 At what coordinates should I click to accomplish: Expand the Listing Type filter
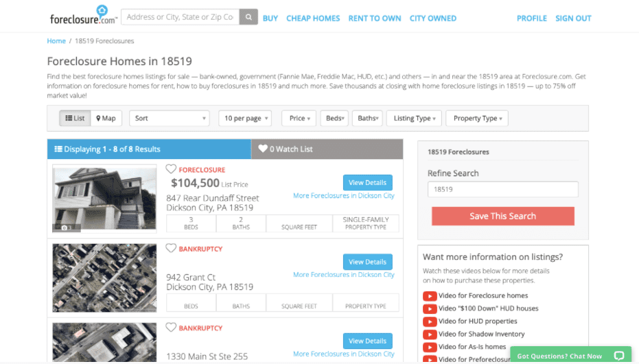click(x=414, y=118)
